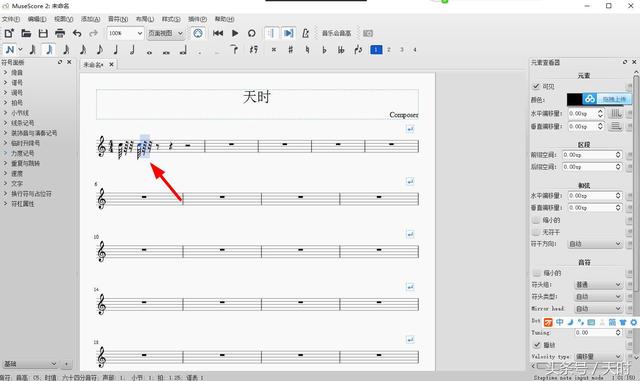Open 符头组 notehead group dropdown
This screenshot has height=381, width=640.
(x=598, y=284)
